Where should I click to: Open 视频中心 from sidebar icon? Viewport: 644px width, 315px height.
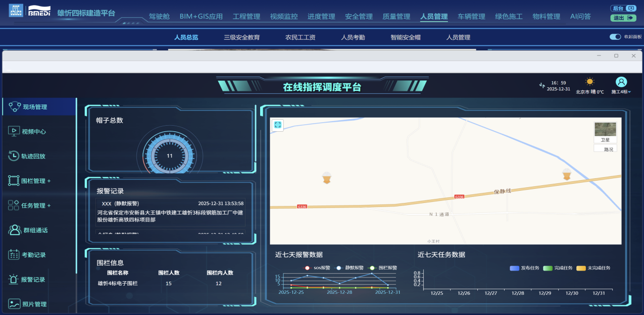tap(14, 131)
